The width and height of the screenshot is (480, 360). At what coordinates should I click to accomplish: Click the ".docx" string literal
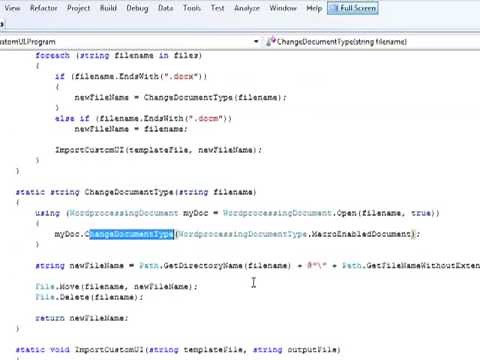click(181, 76)
